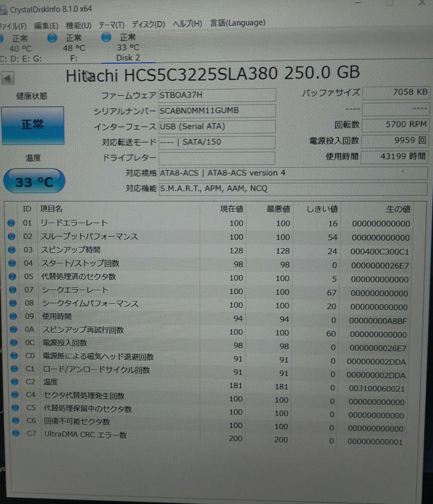Image resolution: width=433 pixels, height=504 pixels.
Task: Click the features field S.M.A.R.T., APM, AAM, NCQ
Action: 293,189
